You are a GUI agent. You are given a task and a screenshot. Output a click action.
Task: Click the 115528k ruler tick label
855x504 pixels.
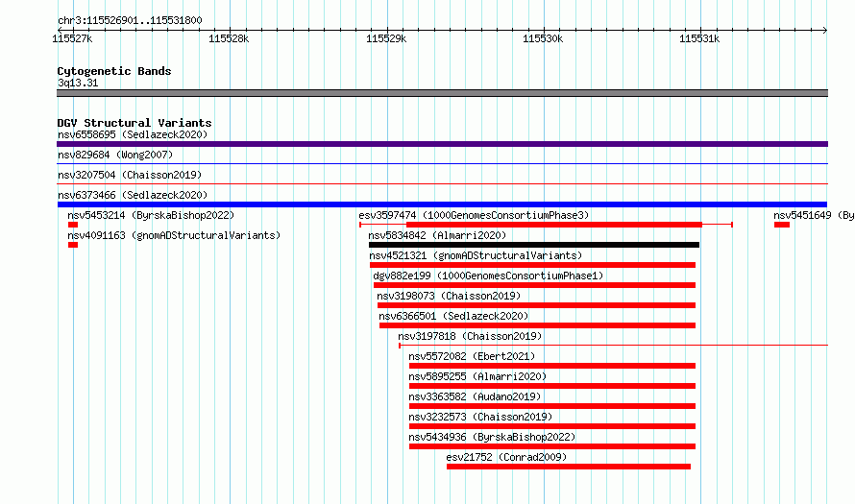pyautogui.click(x=229, y=38)
